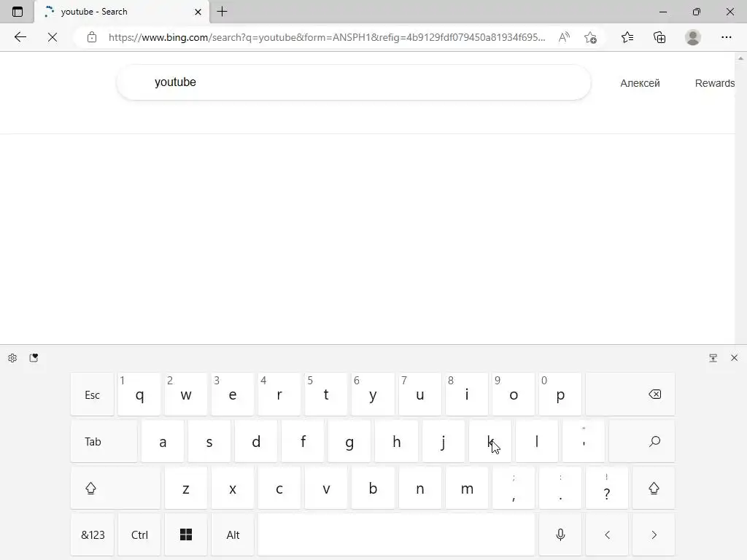Add this page to favorites
Image resolution: width=747 pixels, height=560 pixels.
tap(590, 37)
